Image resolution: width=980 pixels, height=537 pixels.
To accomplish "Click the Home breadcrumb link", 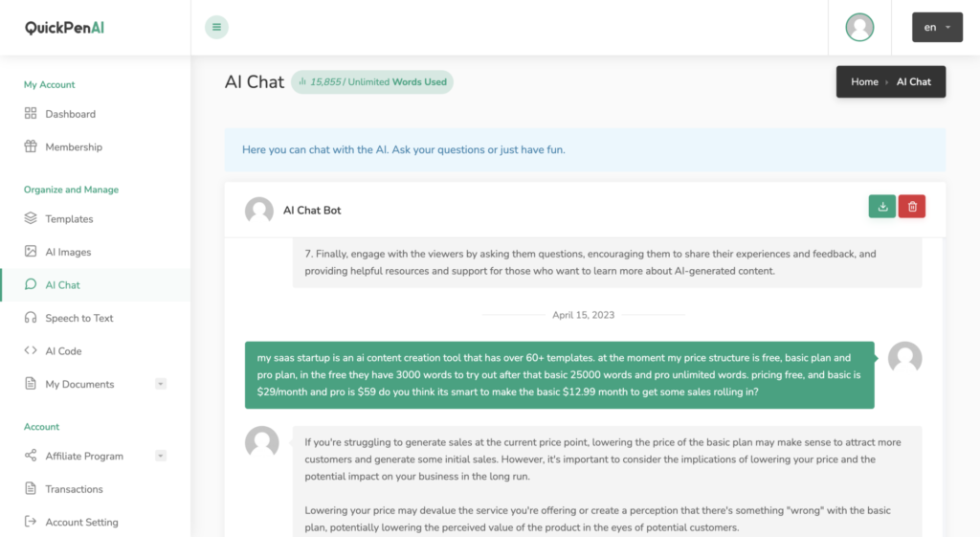I will point(864,82).
